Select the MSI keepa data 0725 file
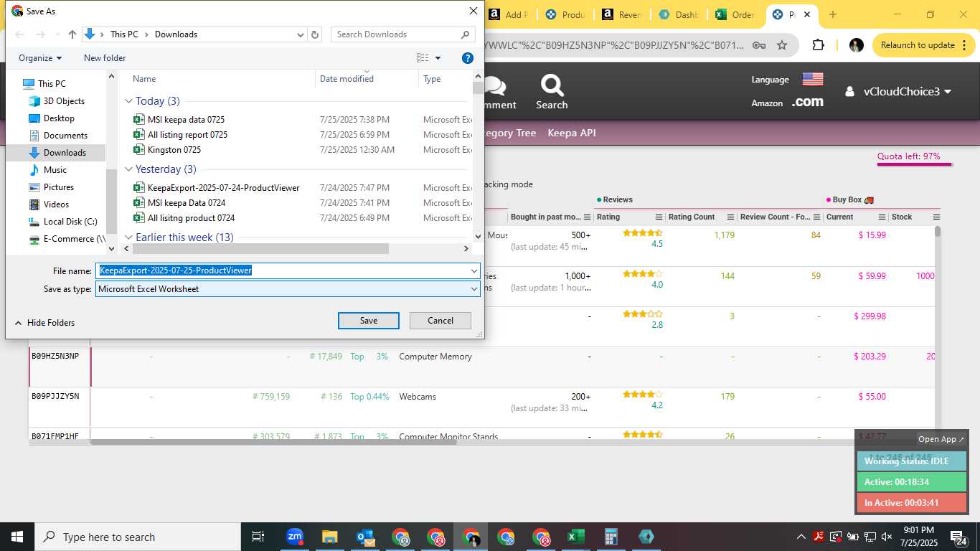Image resolution: width=980 pixels, height=551 pixels. 186,120
